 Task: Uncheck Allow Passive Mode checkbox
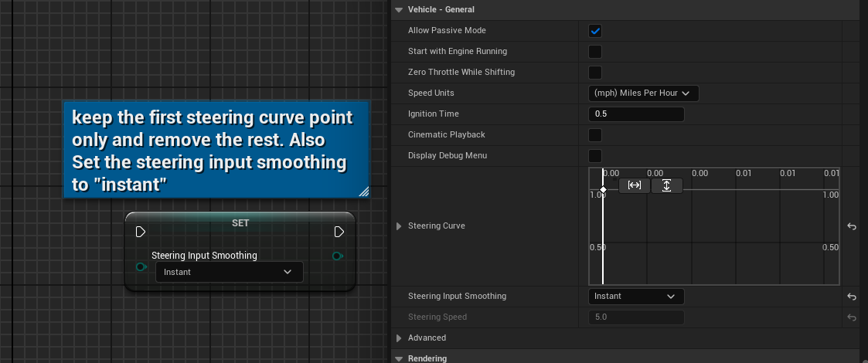tap(595, 31)
